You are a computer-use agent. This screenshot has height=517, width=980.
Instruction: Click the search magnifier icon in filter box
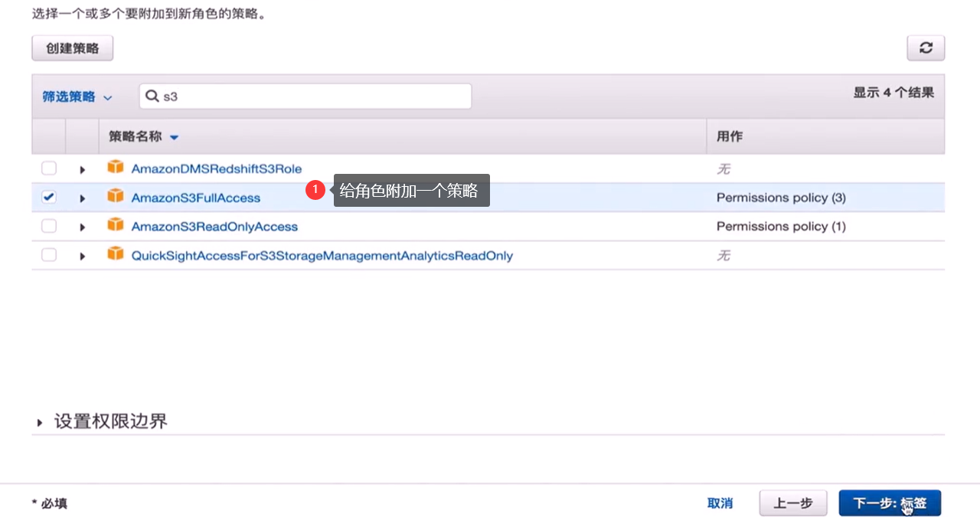[x=152, y=97]
